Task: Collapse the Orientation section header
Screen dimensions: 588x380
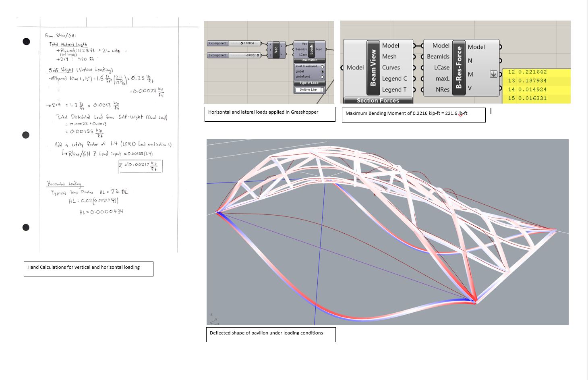Action: coord(309,60)
